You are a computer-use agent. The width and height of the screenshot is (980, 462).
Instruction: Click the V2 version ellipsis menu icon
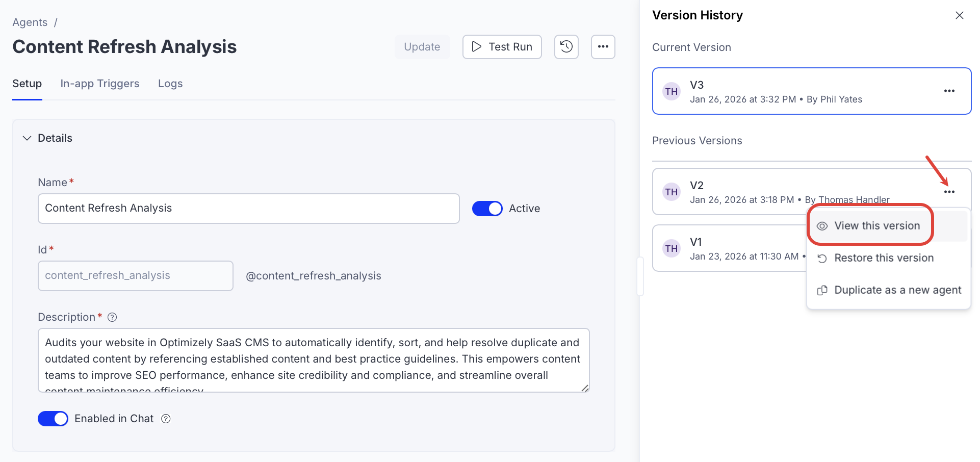click(949, 192)
